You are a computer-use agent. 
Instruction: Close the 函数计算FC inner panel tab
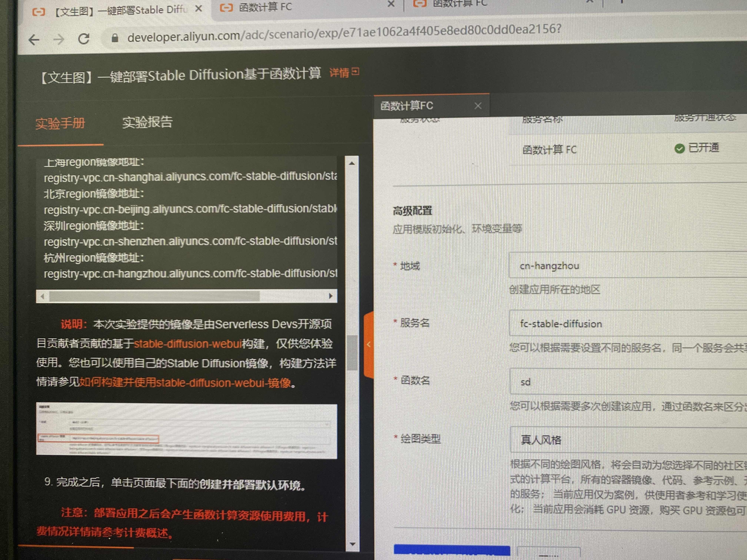coord(478,106)
